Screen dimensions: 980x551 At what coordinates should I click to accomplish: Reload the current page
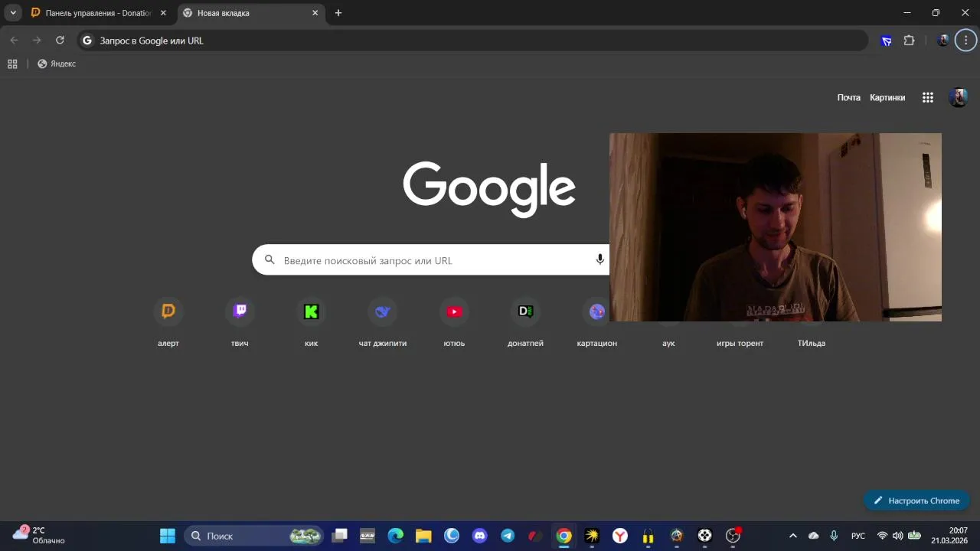coord(60,41)
